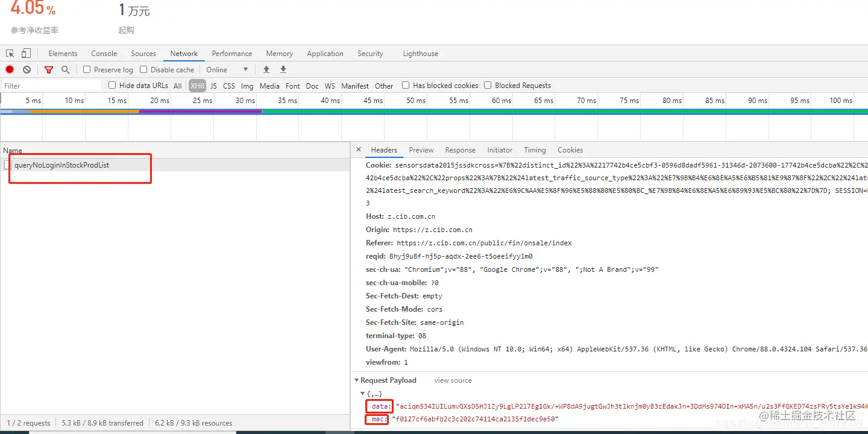Screen dimensions: 868x434
Task: Click the 5.3 kB transferred status entry
Action: tap(102, 423)
